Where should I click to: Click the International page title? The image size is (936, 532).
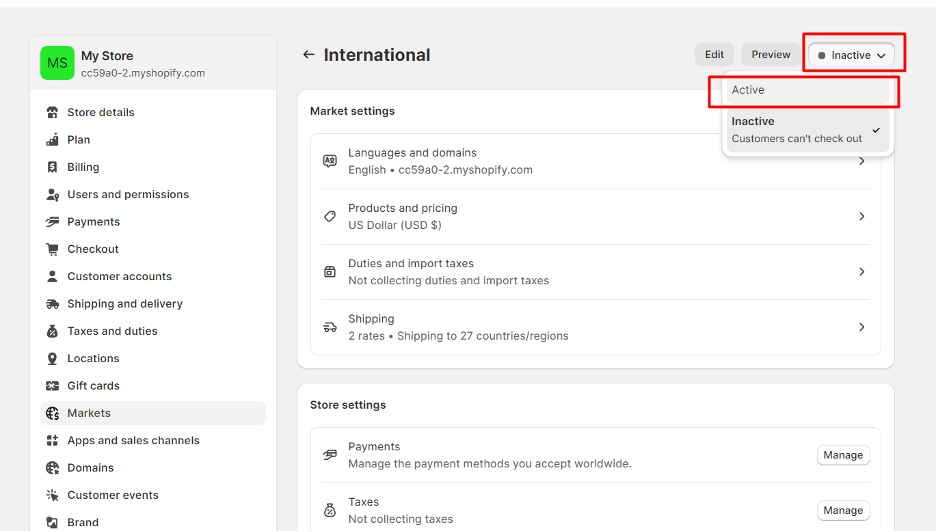(377, 55)
